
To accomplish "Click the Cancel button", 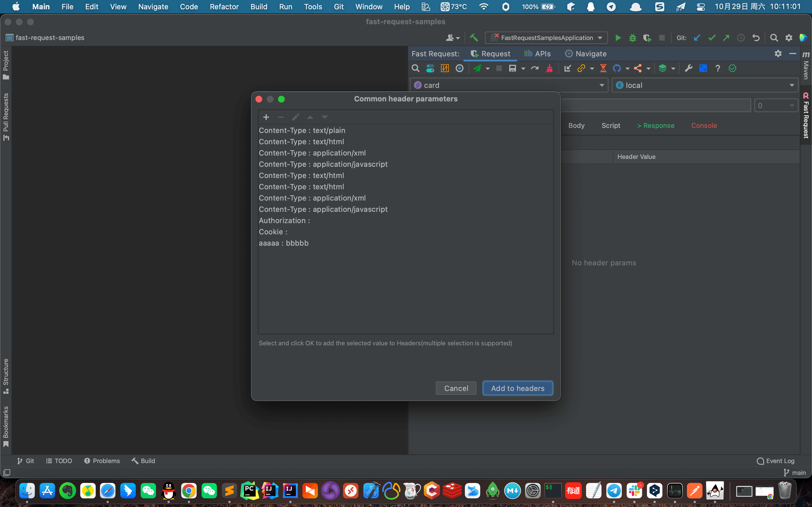I will (x=456, y=388).
